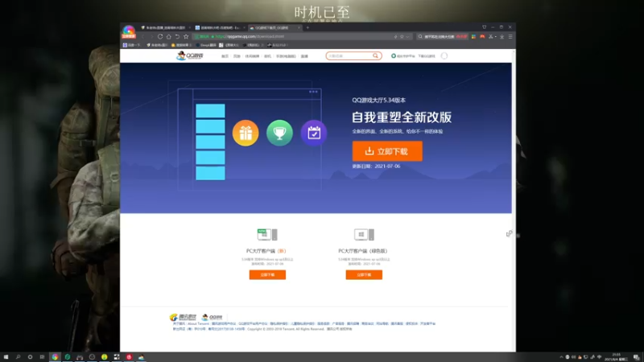Expand the address bar dropdown chevron
644x362 pixels.
[407, 36]
